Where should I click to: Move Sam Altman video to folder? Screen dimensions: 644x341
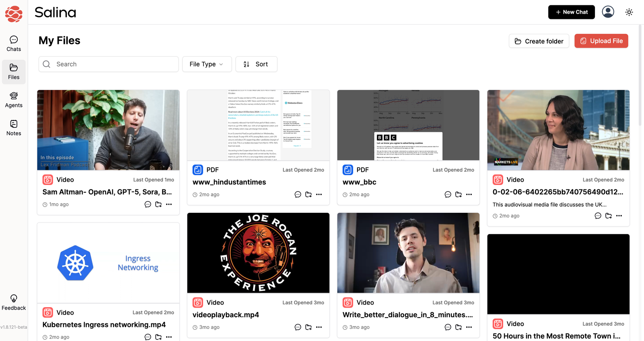159,204
